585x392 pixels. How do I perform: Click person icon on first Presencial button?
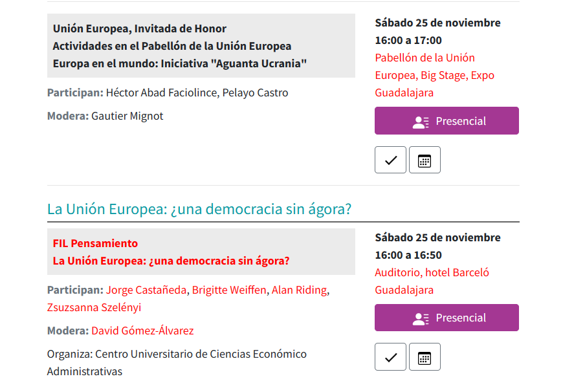pos(421,122)
